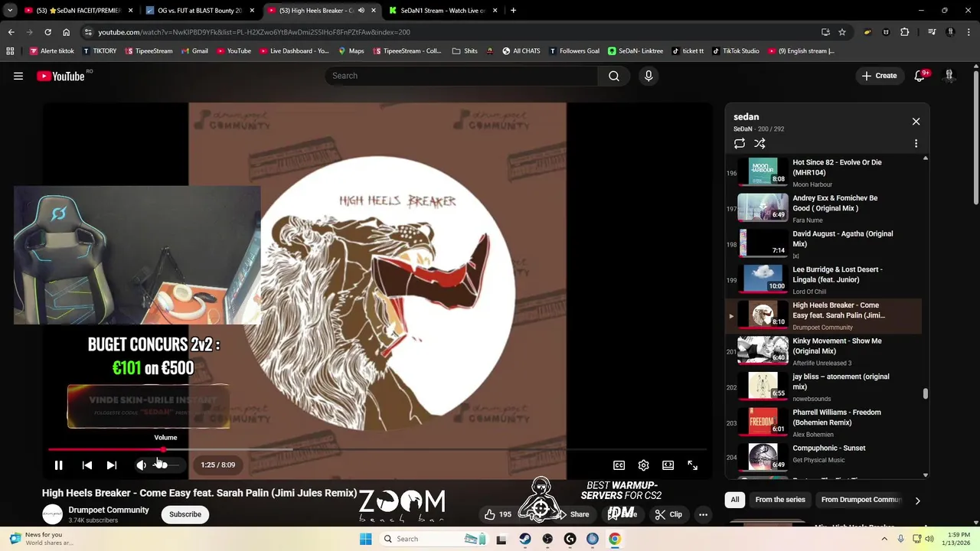Open the account avatar menu
This screenshot has width=980, height=551.
(949, 76)
